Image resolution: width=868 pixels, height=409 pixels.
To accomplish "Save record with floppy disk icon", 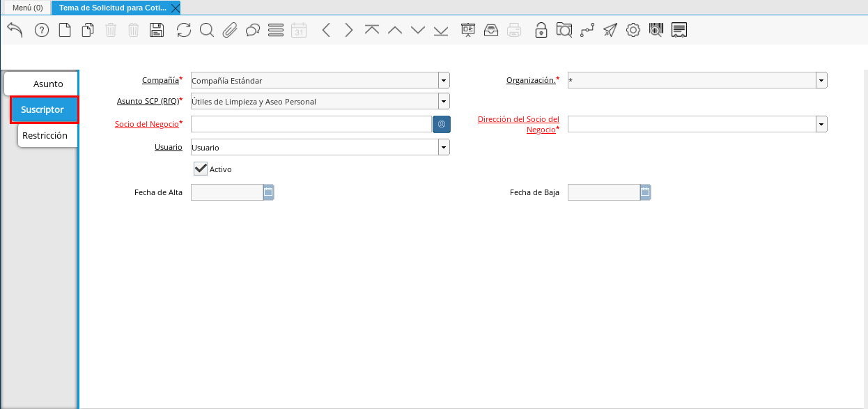I will click(x=157, y=30).
